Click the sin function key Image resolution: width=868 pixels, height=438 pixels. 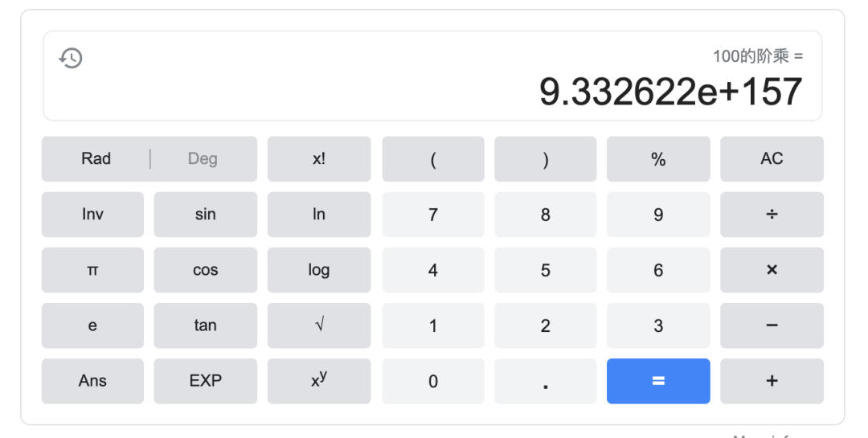pos(205,215)
